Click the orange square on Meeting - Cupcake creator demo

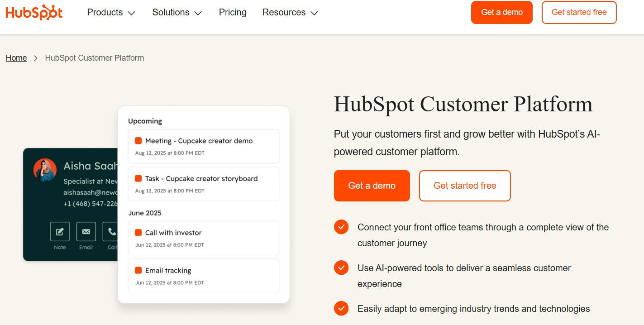point(138,141)
